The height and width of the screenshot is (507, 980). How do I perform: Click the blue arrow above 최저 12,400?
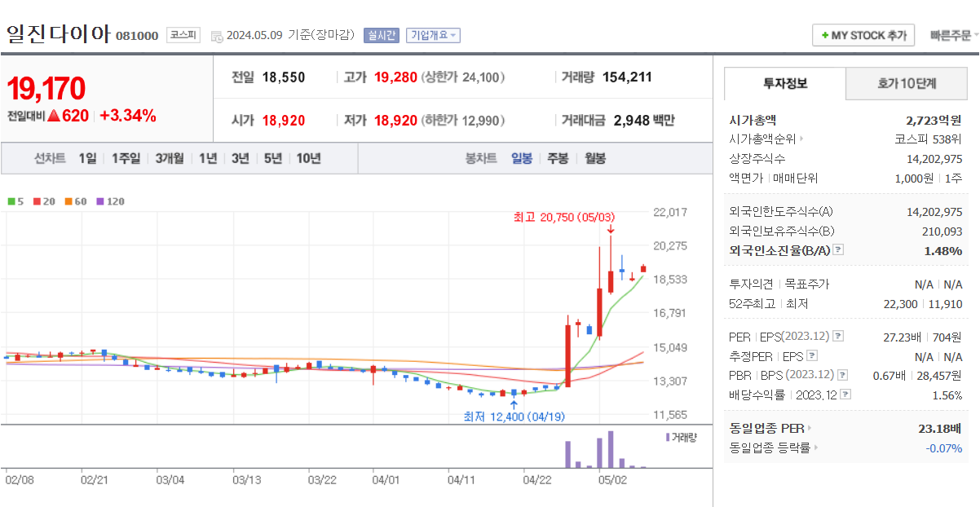point(513,403)
